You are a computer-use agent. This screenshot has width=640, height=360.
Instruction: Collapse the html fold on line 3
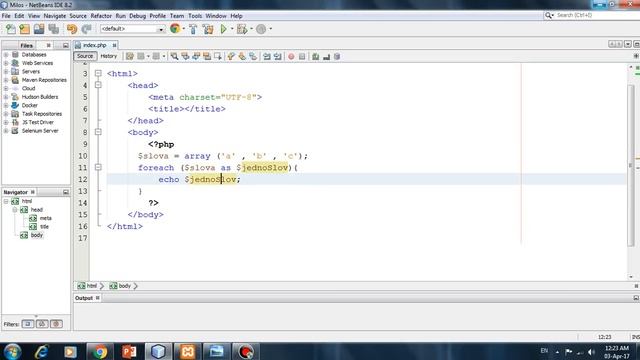(x=98, y=73)
